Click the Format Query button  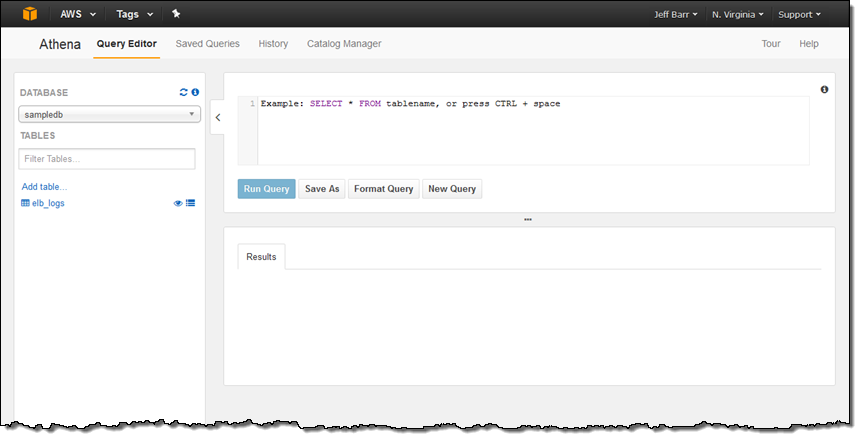tap(383, 189)
